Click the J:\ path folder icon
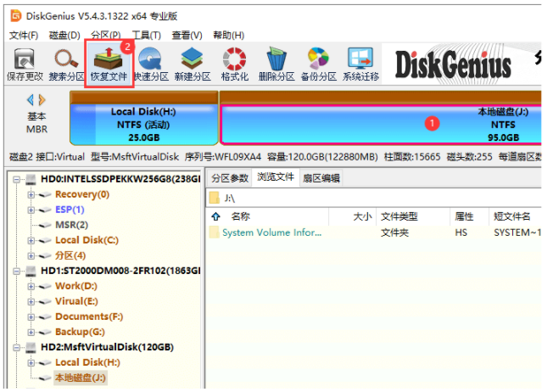The image size is (553, 392). click(x=214, y=198)
